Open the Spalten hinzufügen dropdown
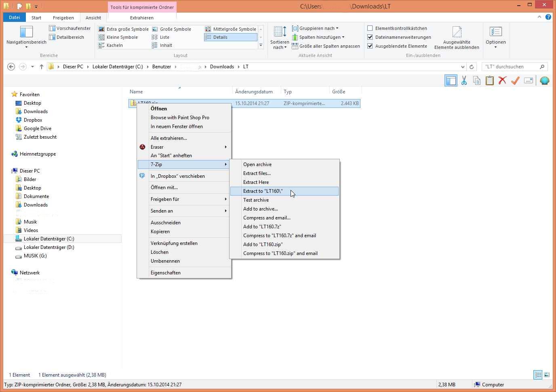The height and width of the screenshot is (392, 556). pyautogui.click(x=318, y=37)
